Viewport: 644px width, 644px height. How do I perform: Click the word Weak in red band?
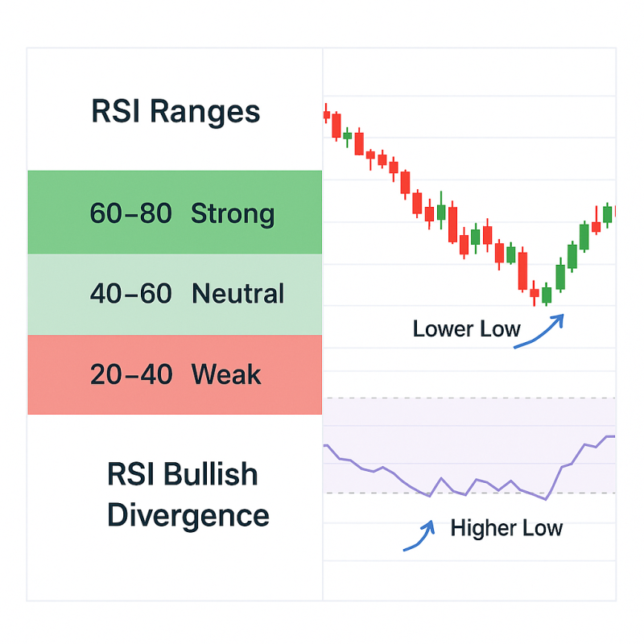226,374
